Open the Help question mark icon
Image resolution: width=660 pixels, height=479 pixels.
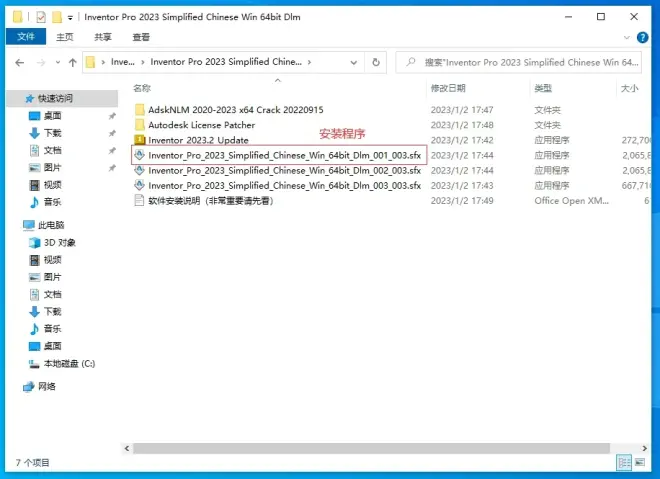point(642,37)
